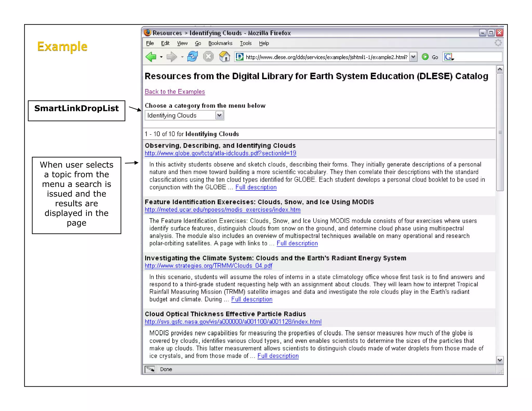
Task: Go to Home page icon
Action: click(x=224, y=56)
